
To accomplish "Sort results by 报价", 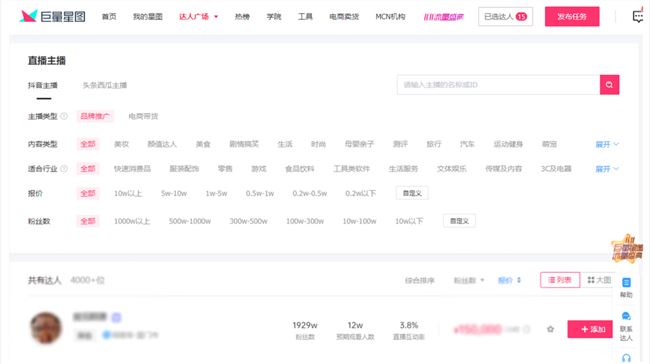I will coord(509,281).
